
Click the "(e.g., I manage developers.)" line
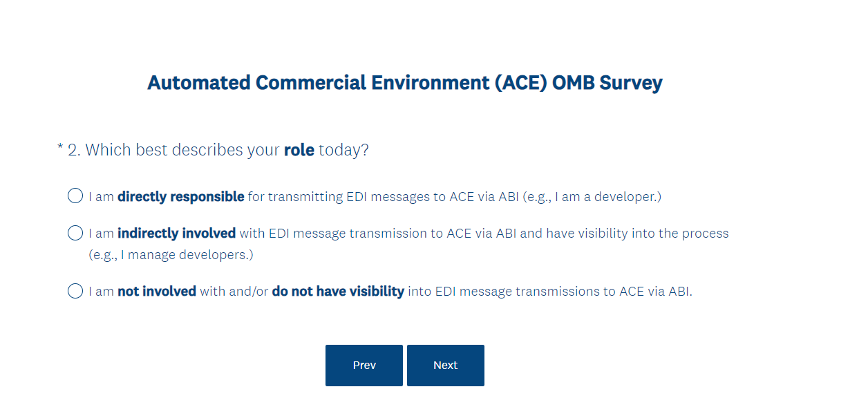tap(171, 255)
